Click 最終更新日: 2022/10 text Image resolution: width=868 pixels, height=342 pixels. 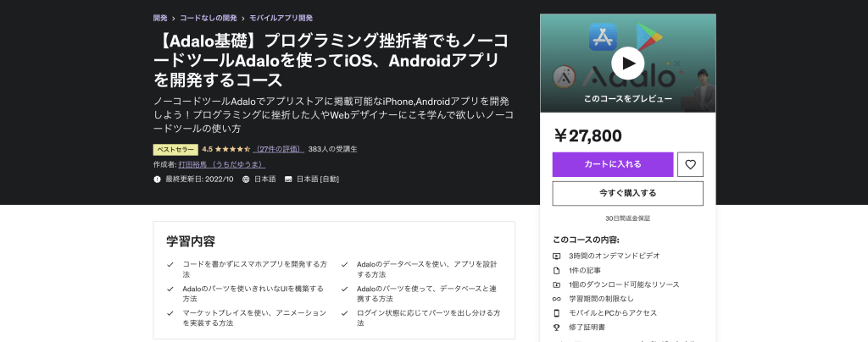tap(199, 179)
